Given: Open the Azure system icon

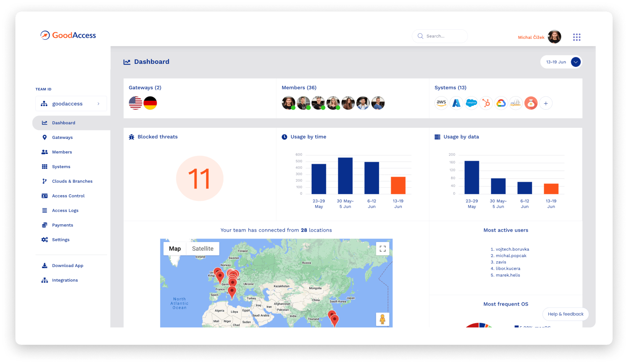Looking at the screenshot, I should (x=456, y=103).
